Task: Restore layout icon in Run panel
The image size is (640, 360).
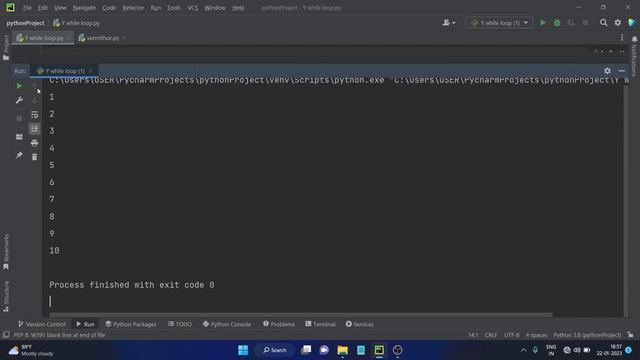Action: pyautogui.click(x=19, y=137)
